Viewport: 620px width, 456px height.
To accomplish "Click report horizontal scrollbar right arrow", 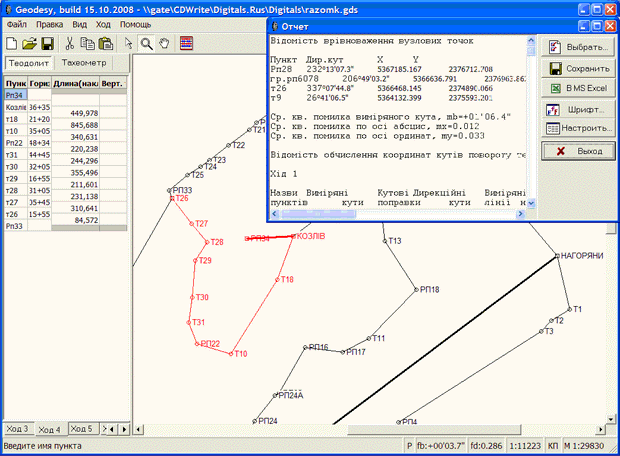I will point(520,214).
